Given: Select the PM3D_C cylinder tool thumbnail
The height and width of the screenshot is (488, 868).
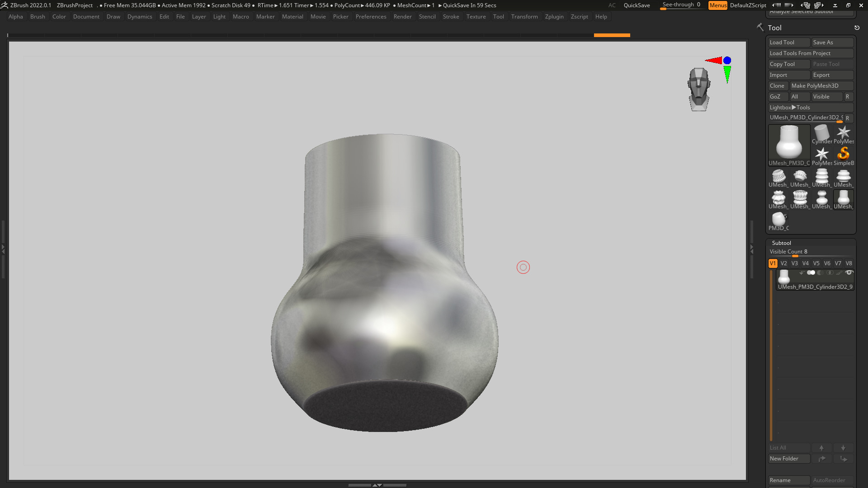Looking at the screenshot, I should 778,221.
